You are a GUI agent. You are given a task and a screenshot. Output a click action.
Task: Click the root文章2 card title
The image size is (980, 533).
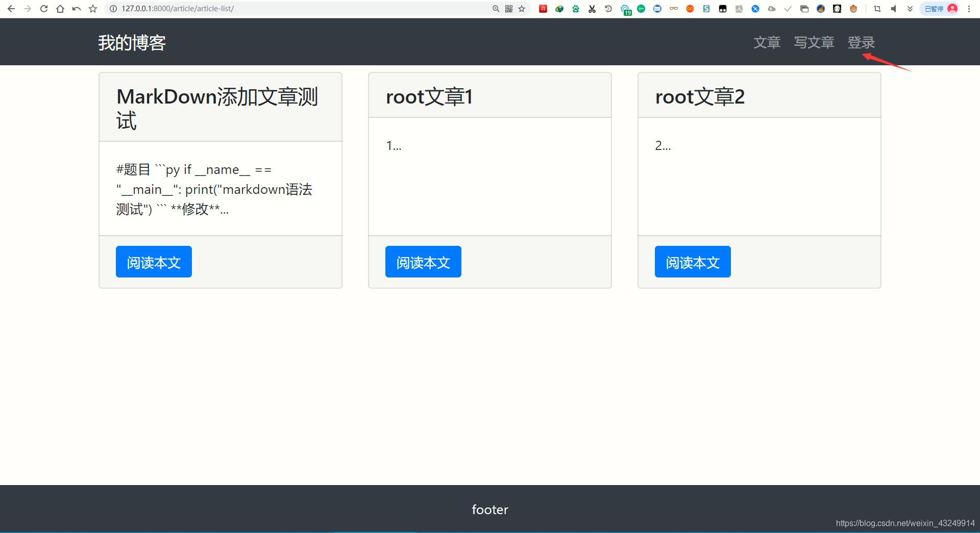point(700,96)
